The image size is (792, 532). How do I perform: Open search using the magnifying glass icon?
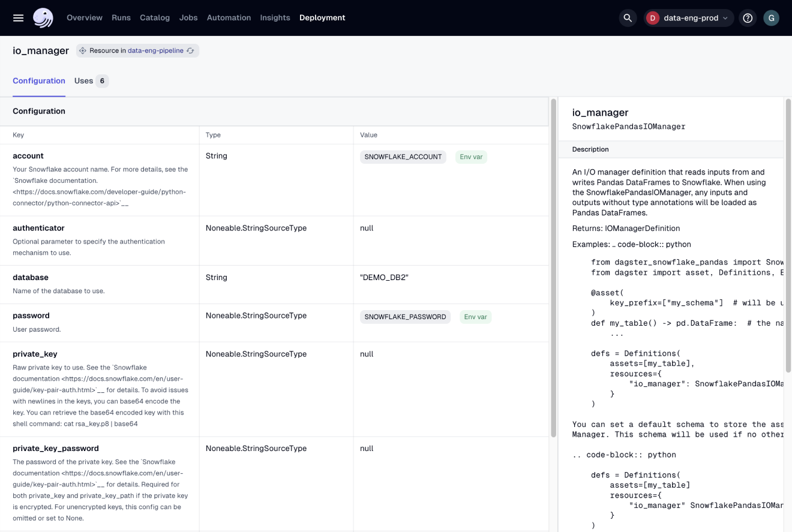(628, 17)
